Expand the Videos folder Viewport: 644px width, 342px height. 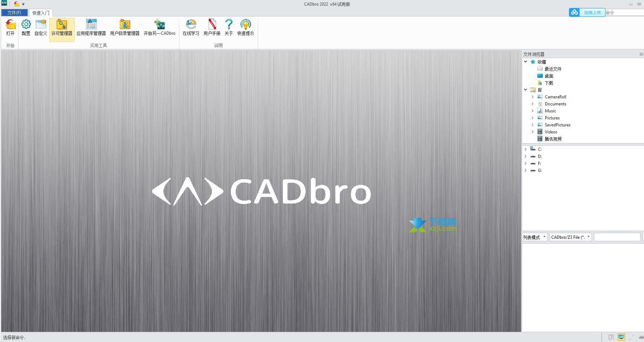pyautogui.click(x=533, y=132)
